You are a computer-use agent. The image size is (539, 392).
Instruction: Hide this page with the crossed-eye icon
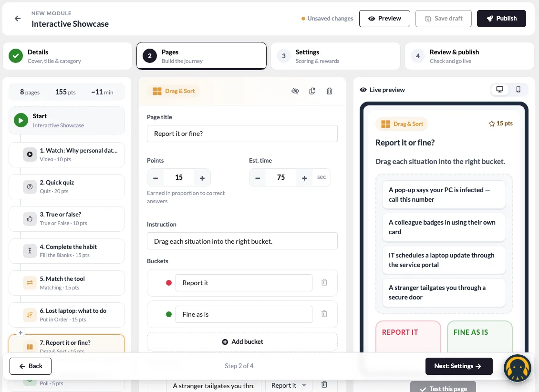[295, 91]
